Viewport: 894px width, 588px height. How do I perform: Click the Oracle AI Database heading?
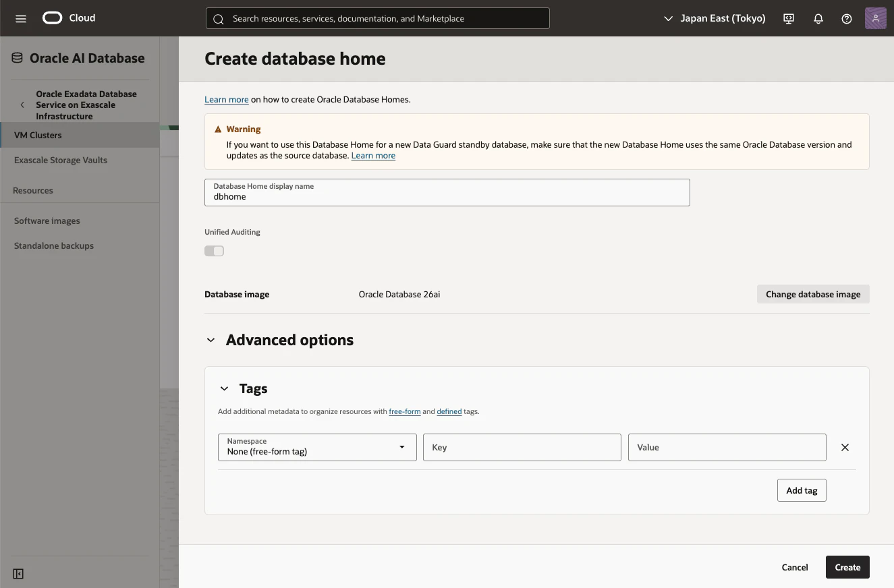[87, 58]
